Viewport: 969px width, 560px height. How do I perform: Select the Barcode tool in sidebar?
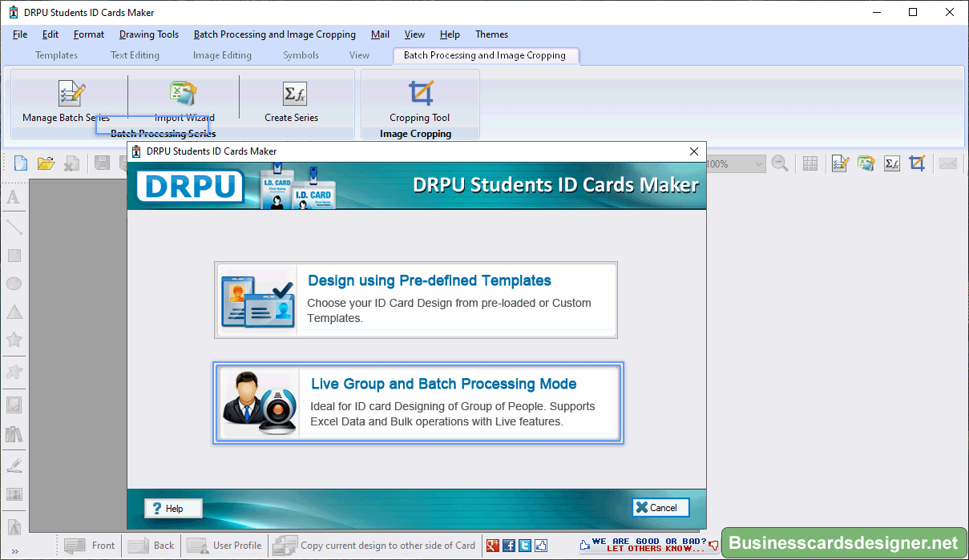tap(14, 494)
